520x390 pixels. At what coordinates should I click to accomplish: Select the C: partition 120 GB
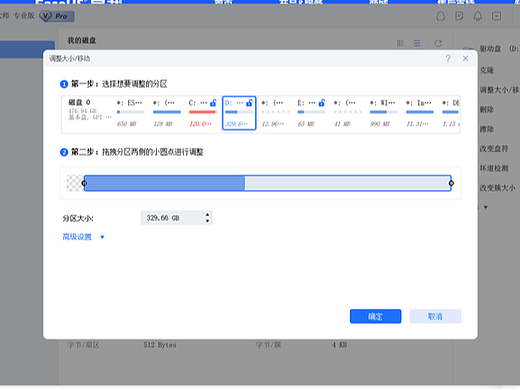(x=203, y=113)
